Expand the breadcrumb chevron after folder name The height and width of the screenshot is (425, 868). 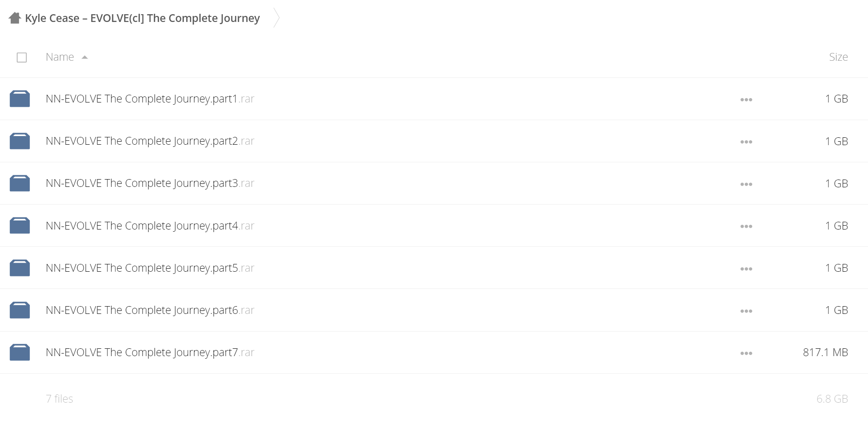(x=276, y=18)
